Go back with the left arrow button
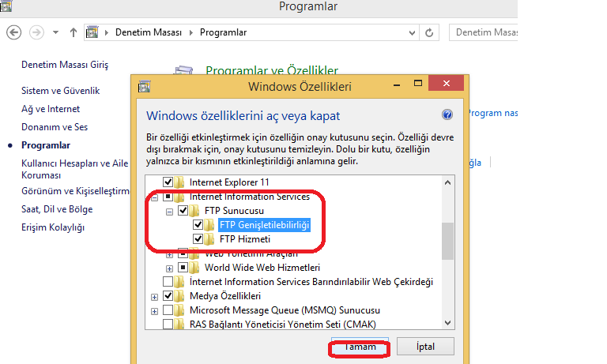The height and width of the screenshot is (364, 607). (x=14, y=32)
